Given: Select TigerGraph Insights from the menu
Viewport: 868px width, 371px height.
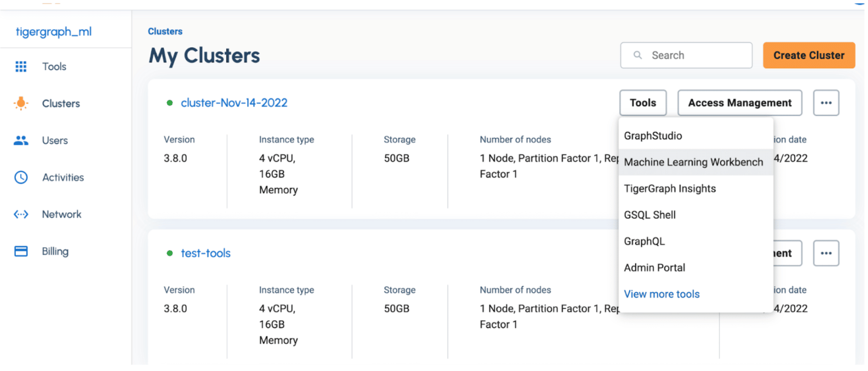Looking at the screenshot, I should 696,188.
